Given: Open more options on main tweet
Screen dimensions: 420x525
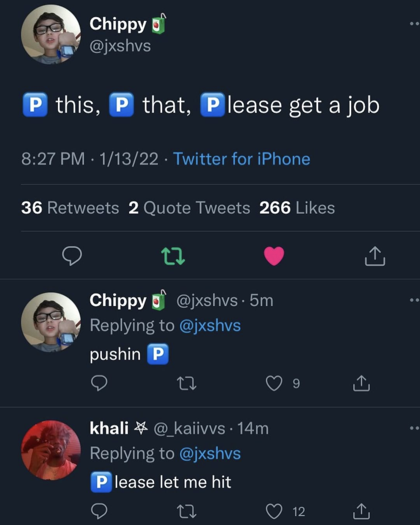Looking at the screenshot, I should 414,24.
